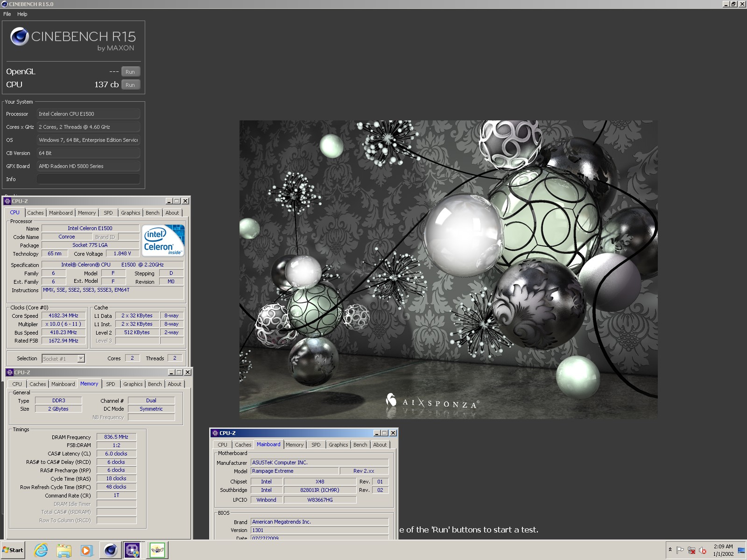The height and width of the screenshot is (560, 747).
Task: Click BIOS Version value 1301
Action: (320, 530)
